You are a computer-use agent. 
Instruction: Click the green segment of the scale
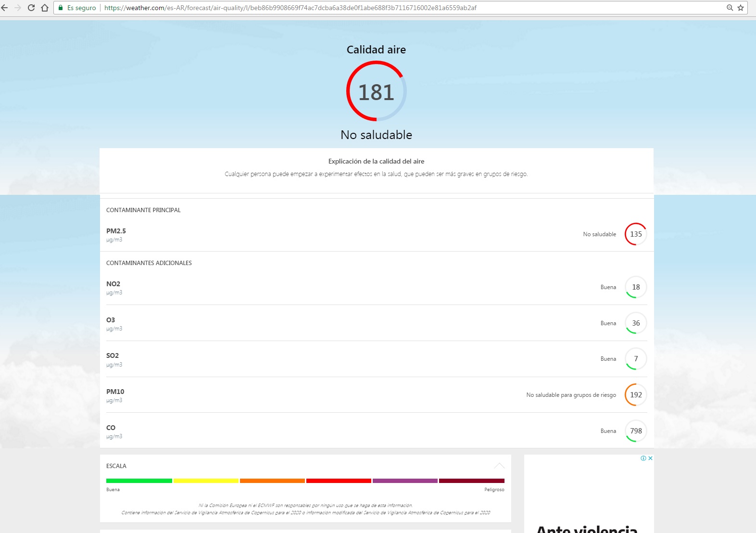(x=139, y=481)
